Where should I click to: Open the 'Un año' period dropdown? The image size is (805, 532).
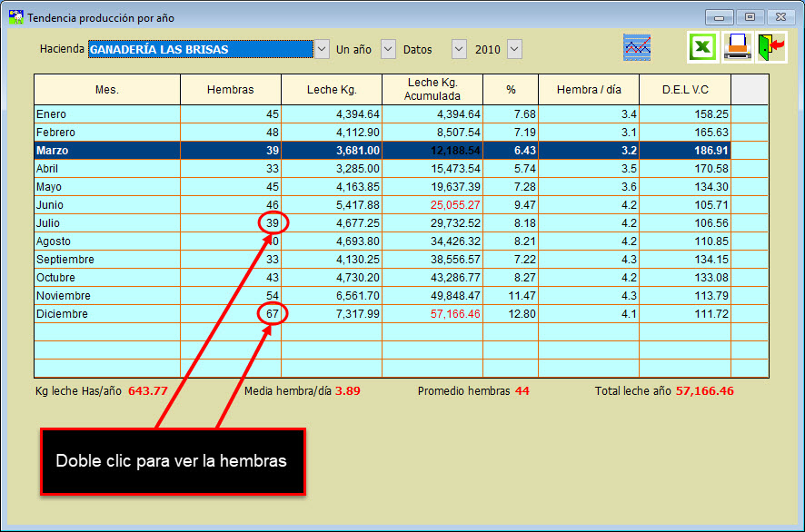click(x=388, y=49)
